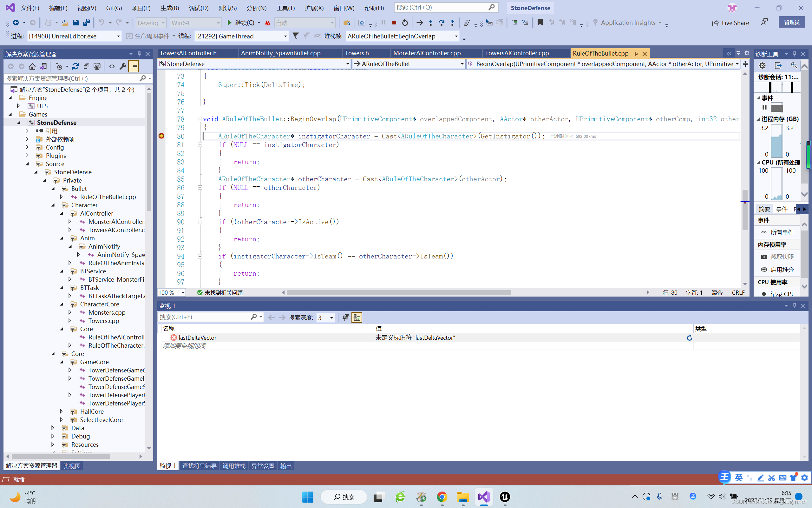Open the 调试(D) Debug menu
Viewport: 812px width, 508px height.
199,8
